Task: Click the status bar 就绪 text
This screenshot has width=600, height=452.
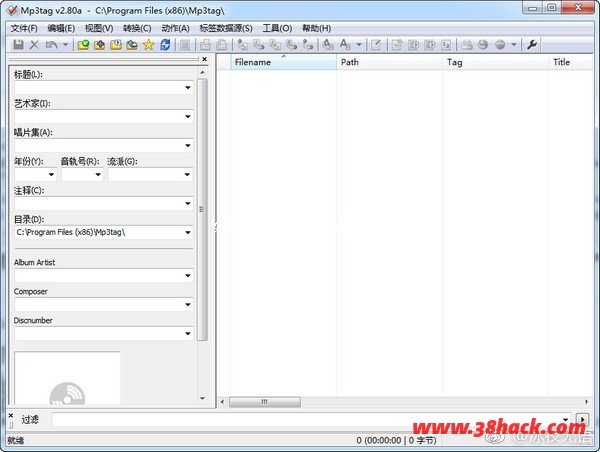Action: [16, 441]
